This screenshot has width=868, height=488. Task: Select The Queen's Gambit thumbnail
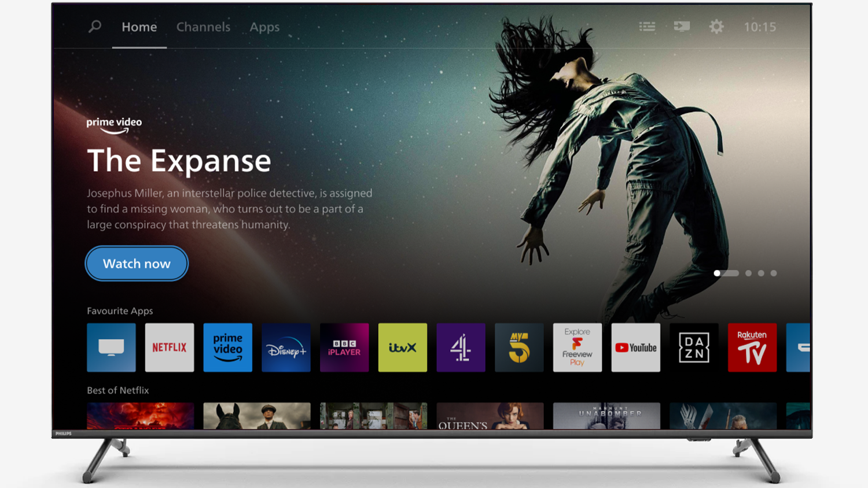tap(490, 416)
